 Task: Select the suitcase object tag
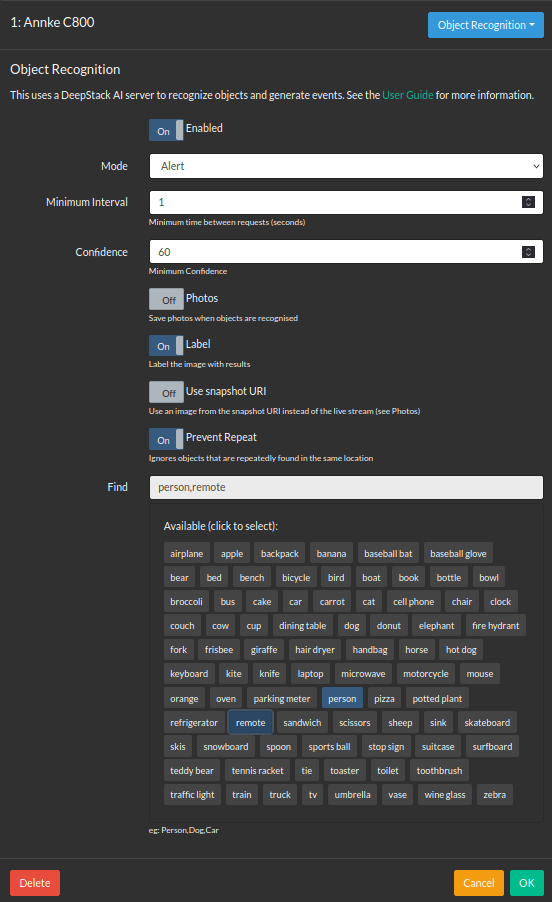click(x=438, y=747)
